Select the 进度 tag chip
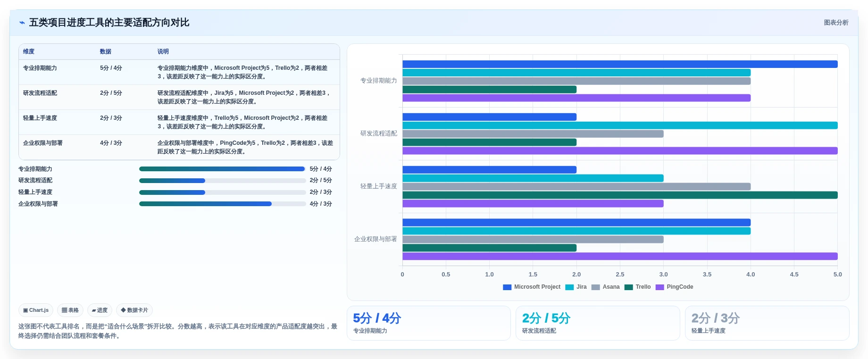868x359 pixels. pyautogui.click(x=100, y=310)
